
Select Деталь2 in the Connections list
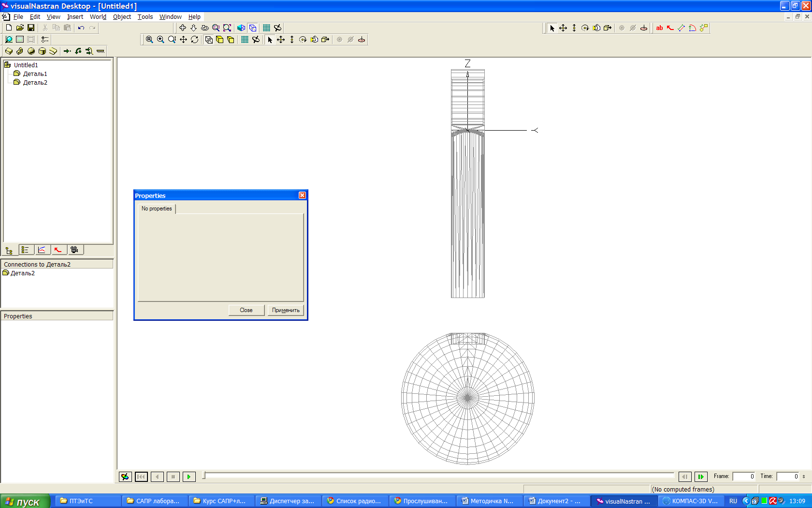coord(22,273)
